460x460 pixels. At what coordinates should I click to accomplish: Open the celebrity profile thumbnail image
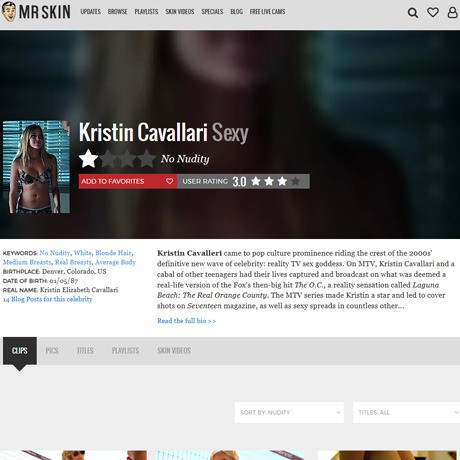click(x=36, y=167)
